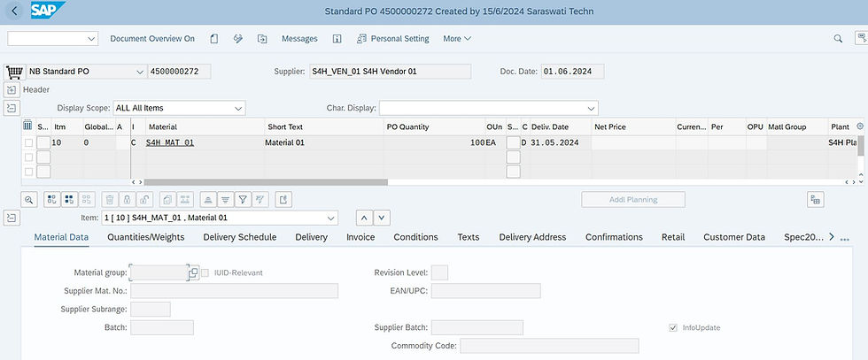Click the item detail magnifier icon
Screen dimensions: 868x360
point(28,200)
